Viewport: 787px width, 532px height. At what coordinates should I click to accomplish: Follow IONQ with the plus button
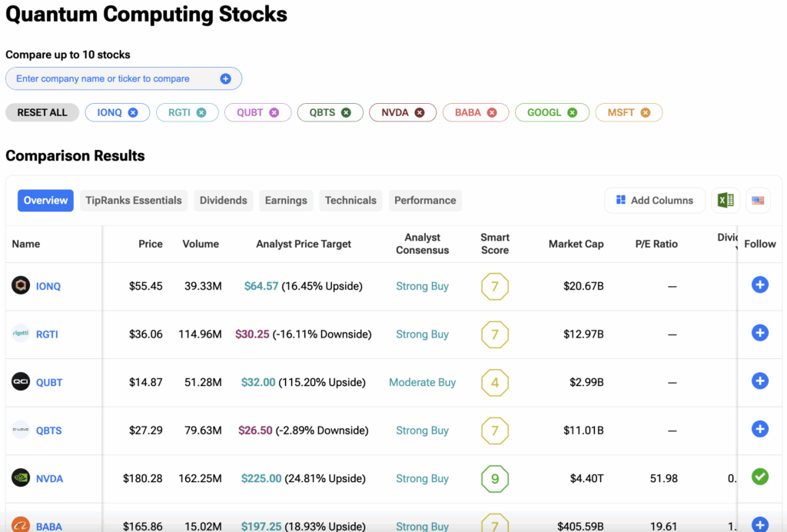[759, 285]
